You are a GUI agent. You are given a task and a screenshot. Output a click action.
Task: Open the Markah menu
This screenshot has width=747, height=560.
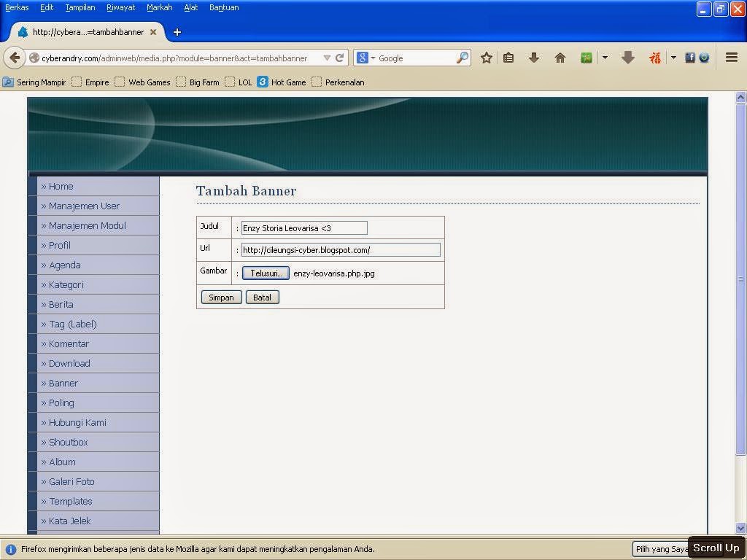pyautogui.click(x=160, y=7)
